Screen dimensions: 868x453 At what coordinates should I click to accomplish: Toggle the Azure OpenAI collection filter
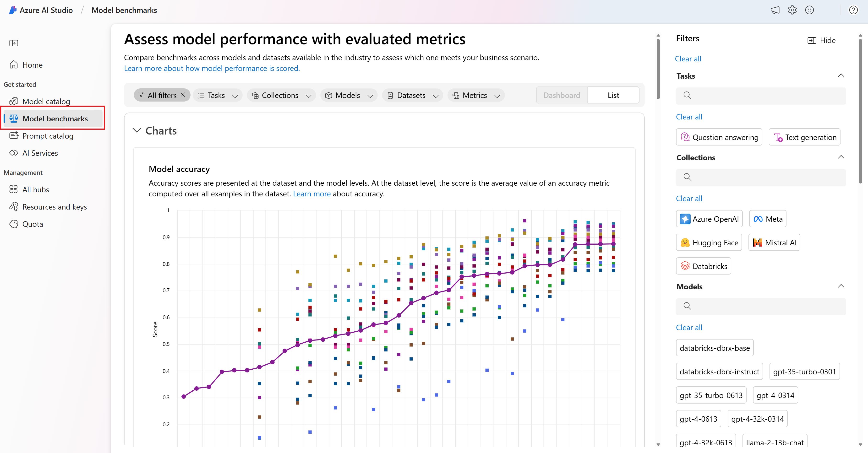[x=709, y=219]
